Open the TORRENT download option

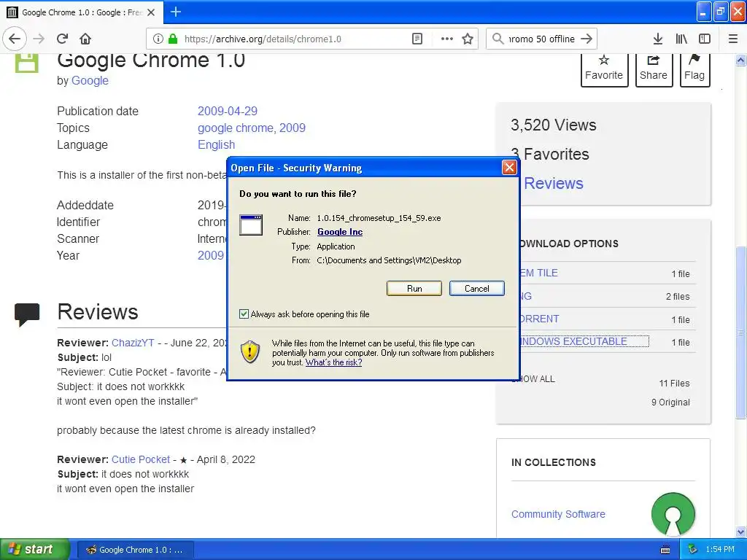point(539,319)
